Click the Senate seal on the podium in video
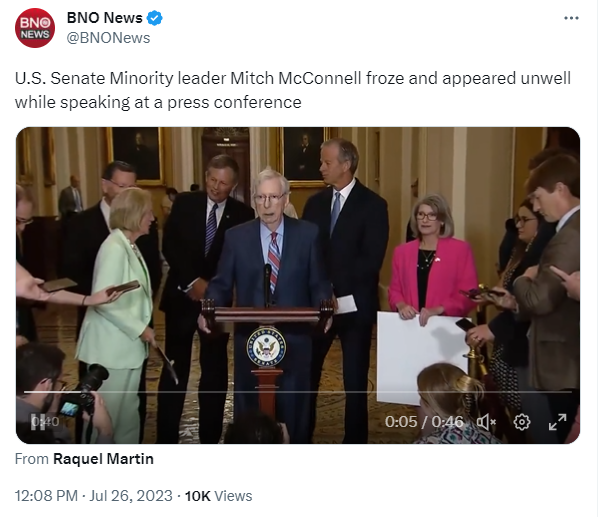Screen dimensions: 598x517 pos(266,347)
